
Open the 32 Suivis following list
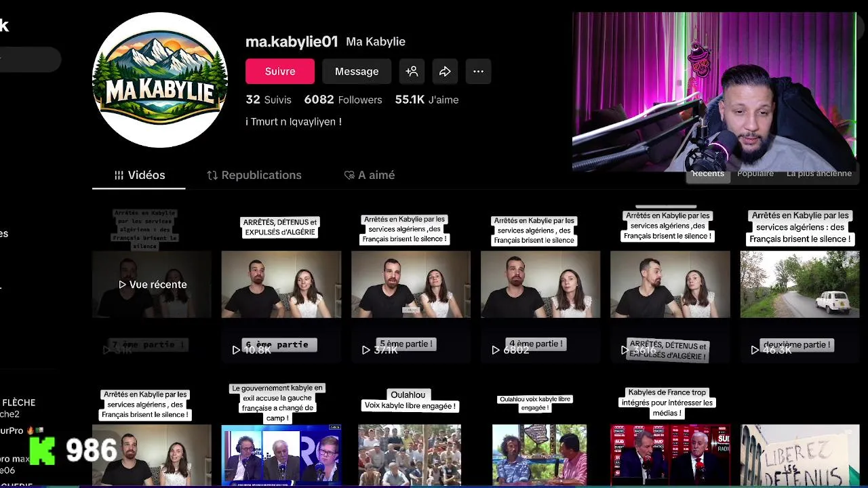269,100
